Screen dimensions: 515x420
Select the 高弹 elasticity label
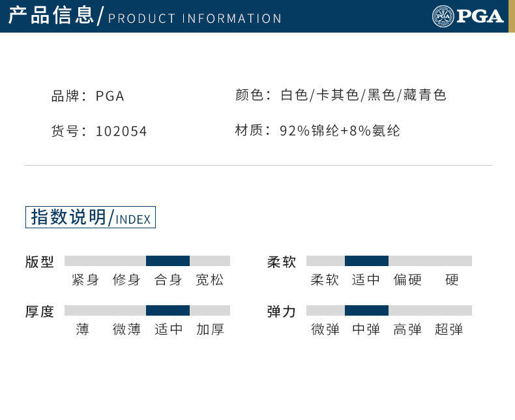[407, 329]
